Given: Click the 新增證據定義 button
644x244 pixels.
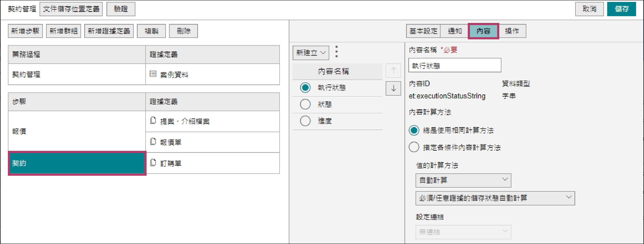Looking at the screenshot, I should pyautogui.click(x=109, y=31).
